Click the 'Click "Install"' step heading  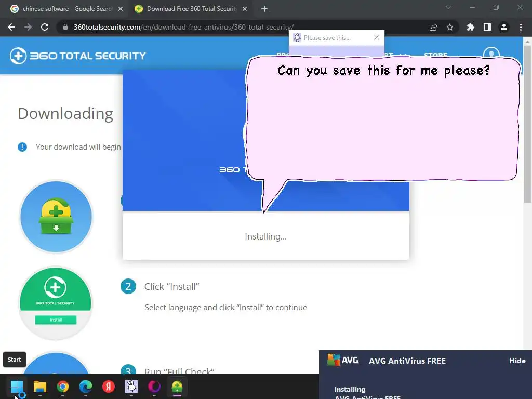click(171, 287)
